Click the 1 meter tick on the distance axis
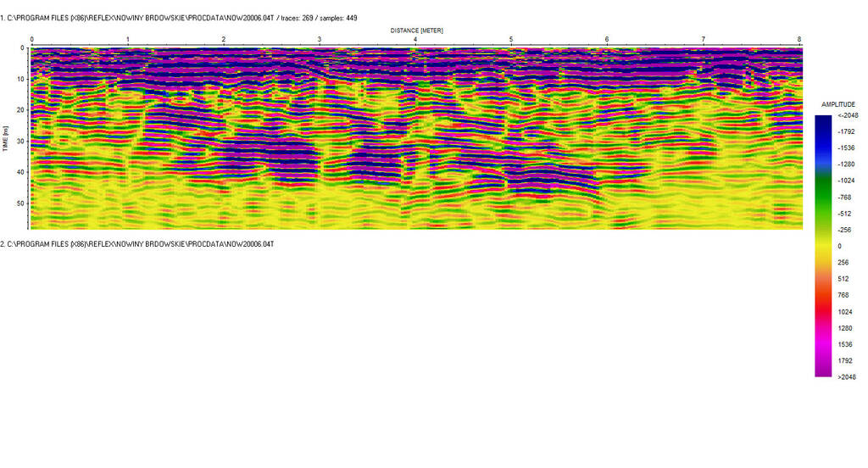868x468 pixels. [128, 40]
